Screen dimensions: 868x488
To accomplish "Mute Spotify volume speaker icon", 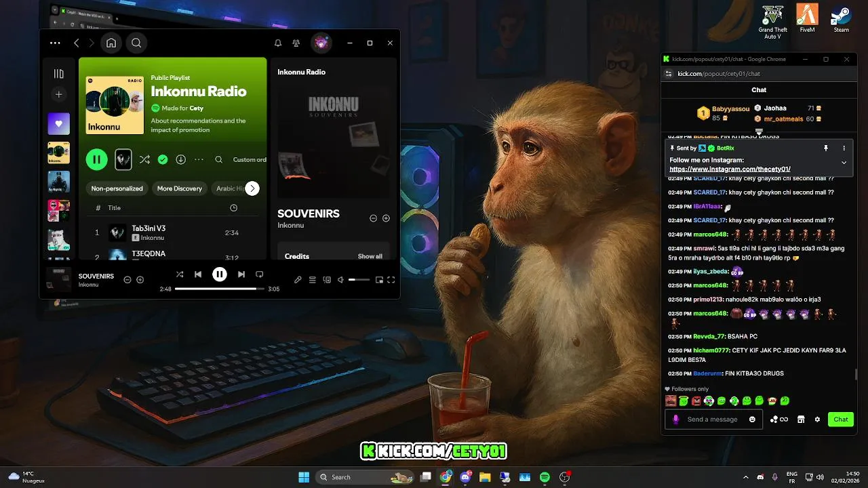I will pyautogui.click(x=341, y=279).
